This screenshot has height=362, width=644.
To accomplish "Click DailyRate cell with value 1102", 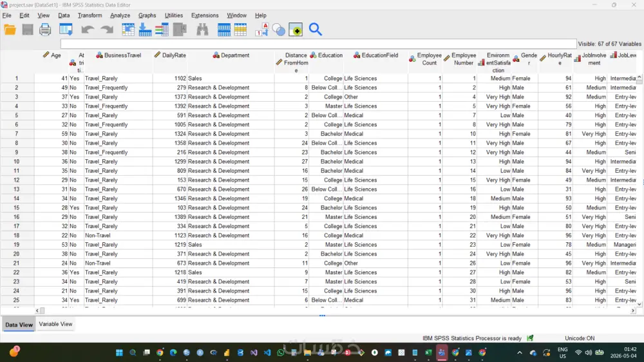I will pyautogui.click(x=169, y=78).
